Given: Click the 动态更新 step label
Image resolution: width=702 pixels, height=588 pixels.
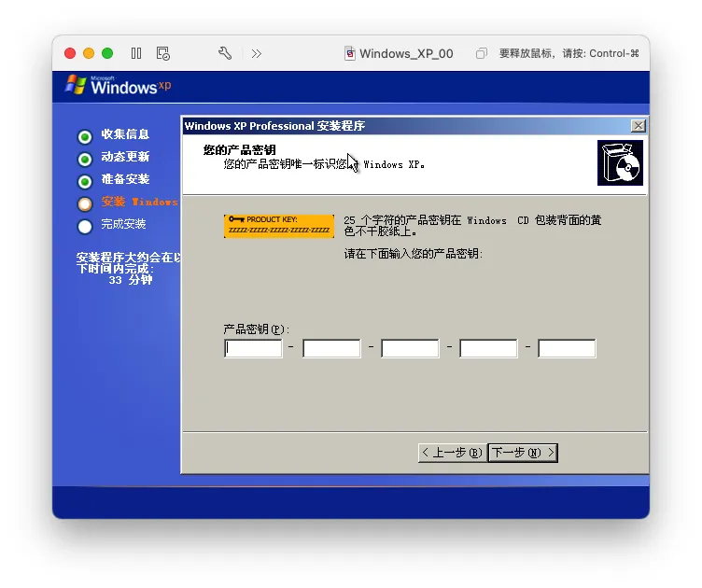Looking at the screenshot, I should 125,157.
